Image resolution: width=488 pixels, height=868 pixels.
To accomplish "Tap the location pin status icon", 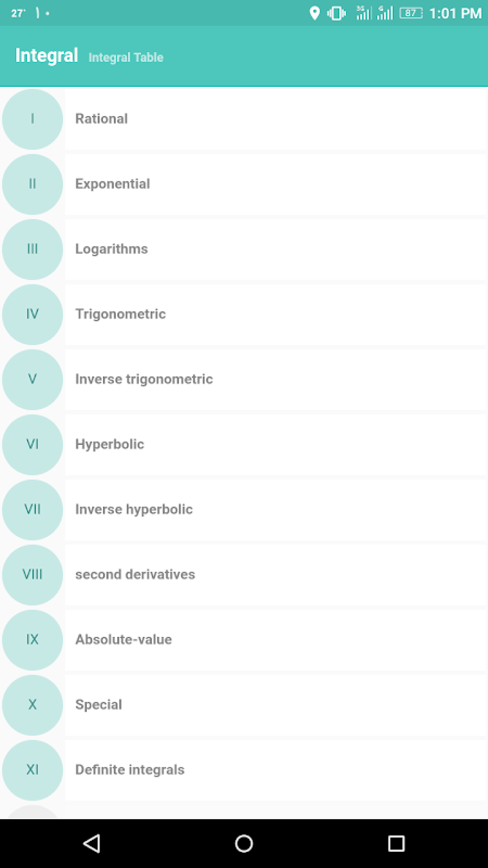I will (x=315, y=13).
